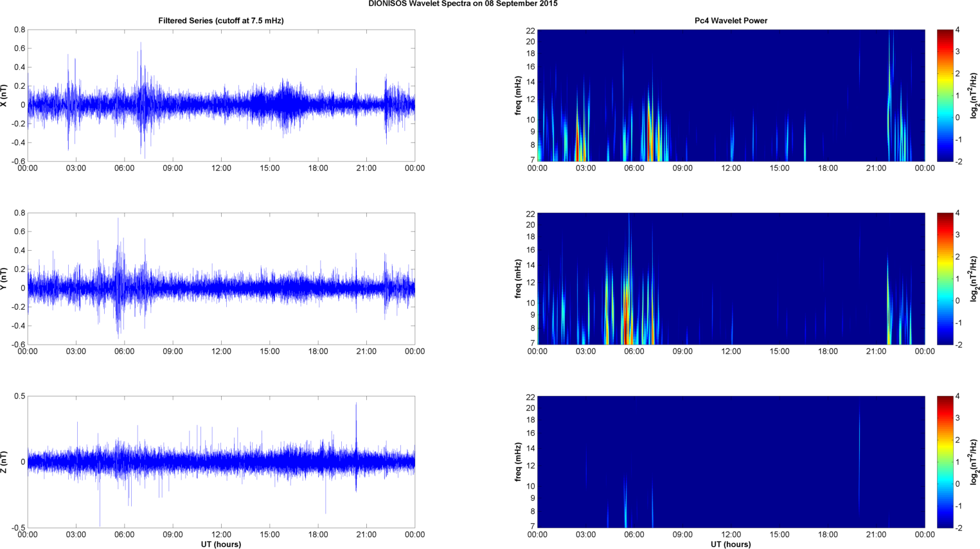Click the middle spectrogram's colorbar
Viewport: 980px width, 549px height.
tap(944, 278)
